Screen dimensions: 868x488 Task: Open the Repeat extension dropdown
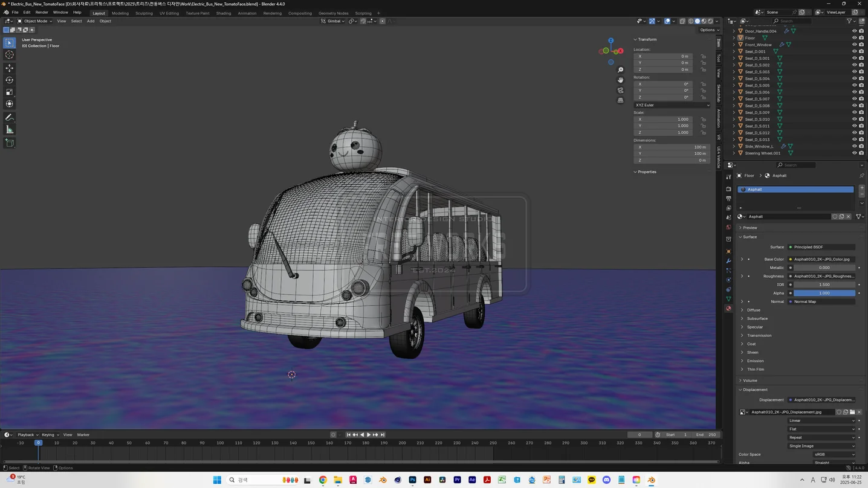pos(821,438)
